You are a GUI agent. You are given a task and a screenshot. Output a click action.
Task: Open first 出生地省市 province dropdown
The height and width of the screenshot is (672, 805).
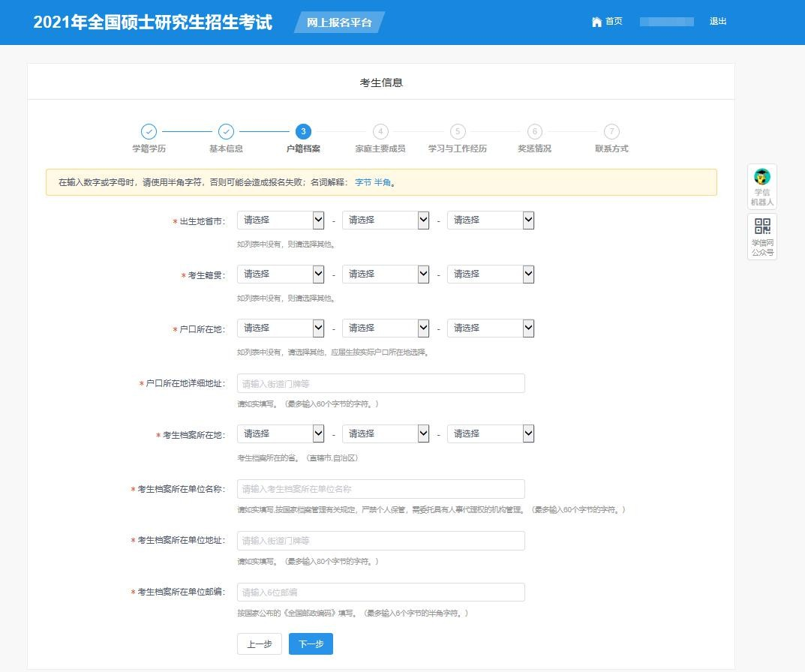coord(281,220)
